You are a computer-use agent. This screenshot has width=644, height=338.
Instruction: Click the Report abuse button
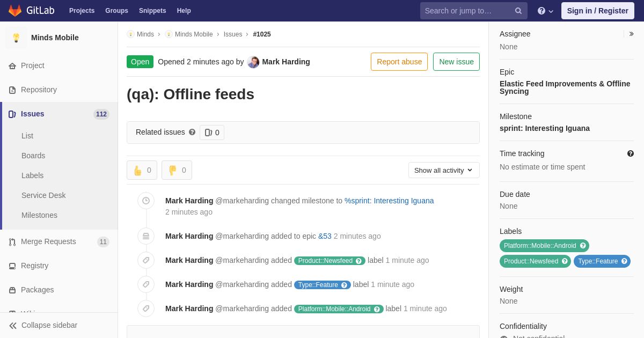pos(399,62)
